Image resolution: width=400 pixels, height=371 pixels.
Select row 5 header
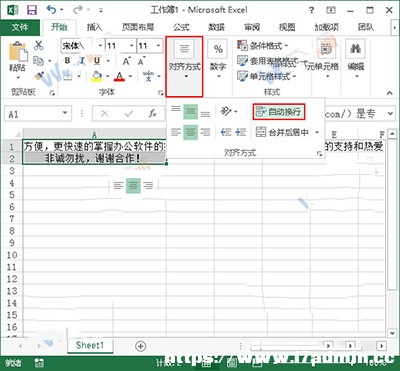(x=12, y=195)
